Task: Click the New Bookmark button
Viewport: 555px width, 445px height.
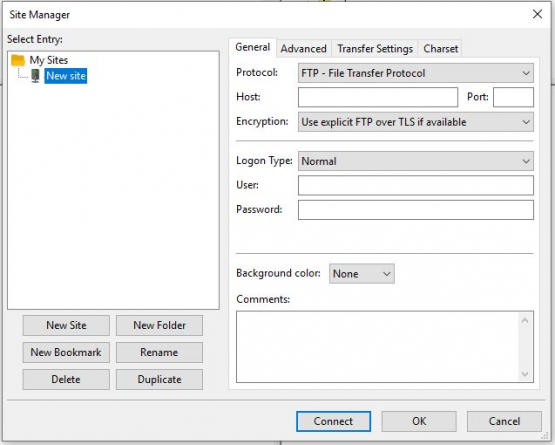Action: [x=66, y=352]
